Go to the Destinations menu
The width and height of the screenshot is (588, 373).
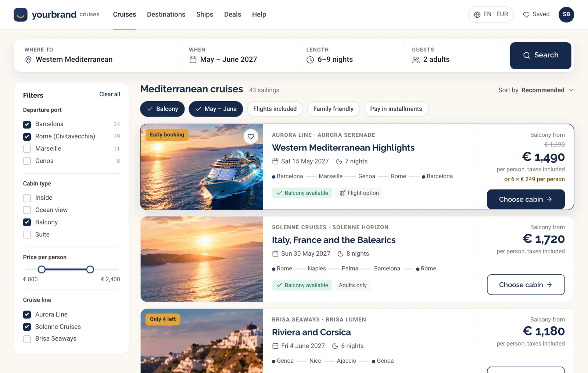(x=166, y=15)
